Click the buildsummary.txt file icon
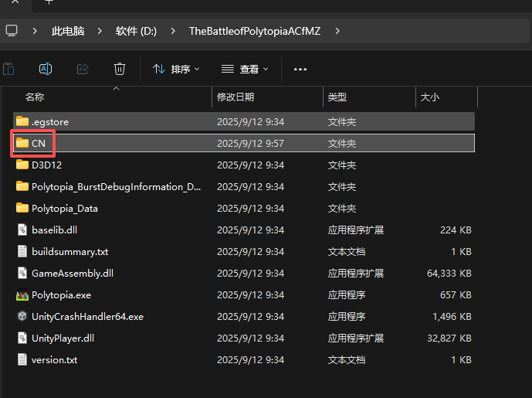Viewport: 532px width, 398px height. point(22,251)
